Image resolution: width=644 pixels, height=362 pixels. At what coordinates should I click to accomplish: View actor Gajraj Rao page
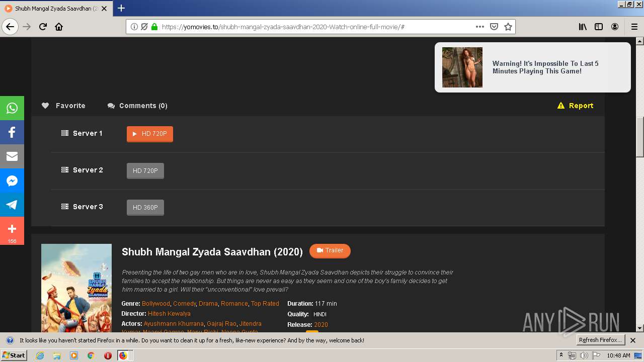[x=221, y=324]
